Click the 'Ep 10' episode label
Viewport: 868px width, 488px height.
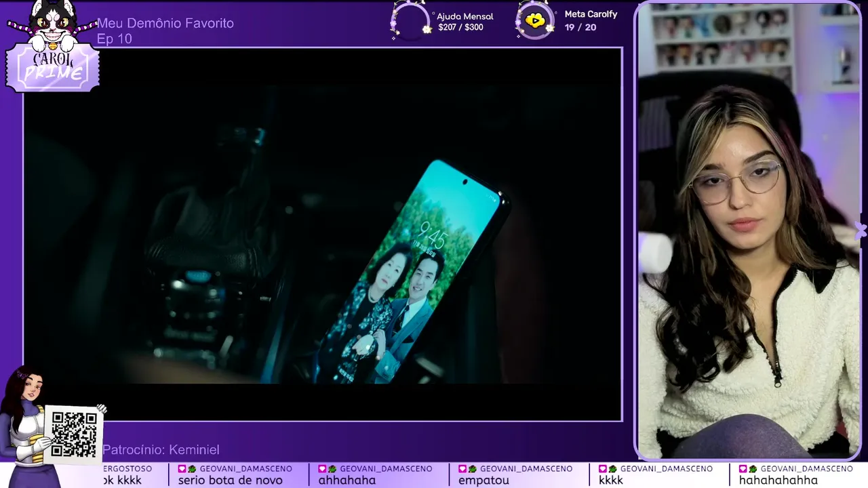114,39
